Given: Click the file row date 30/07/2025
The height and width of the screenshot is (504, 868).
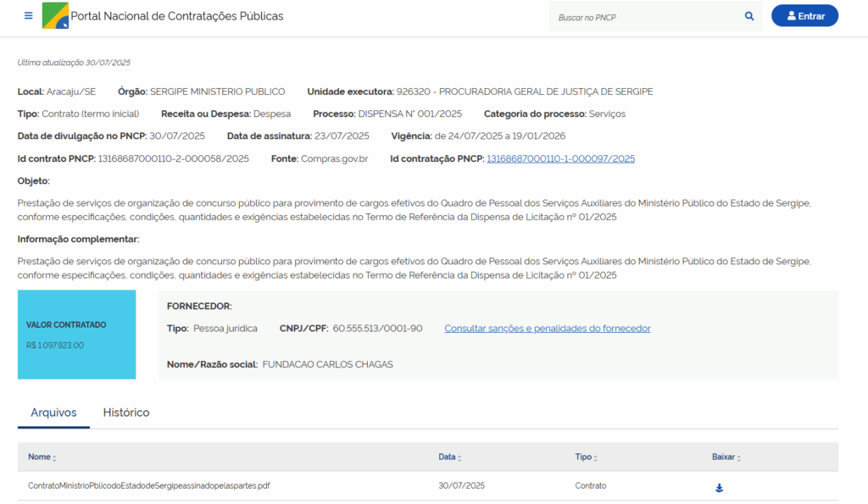Looking at the screenshot, I should (461, 486).
